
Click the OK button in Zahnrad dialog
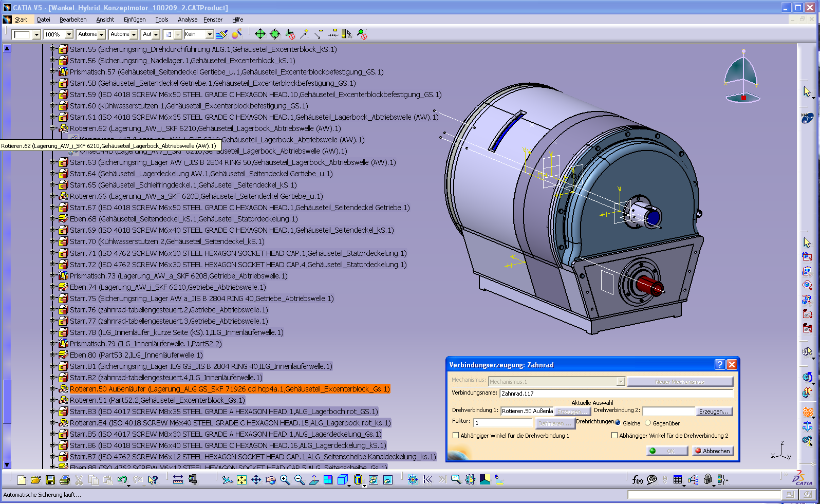667,451
